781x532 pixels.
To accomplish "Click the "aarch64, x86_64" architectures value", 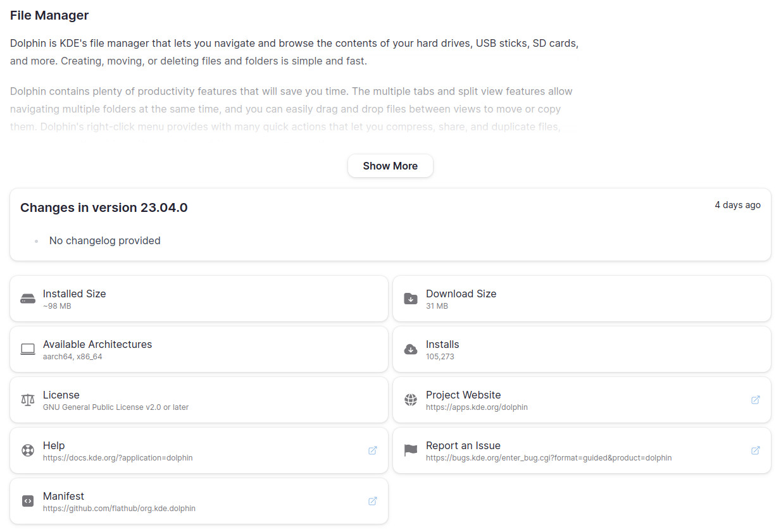I will tap(73, 356).
